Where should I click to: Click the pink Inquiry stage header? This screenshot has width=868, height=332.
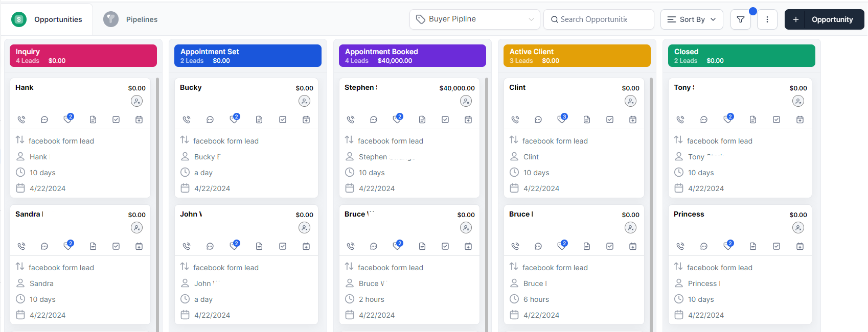point(83,56)
